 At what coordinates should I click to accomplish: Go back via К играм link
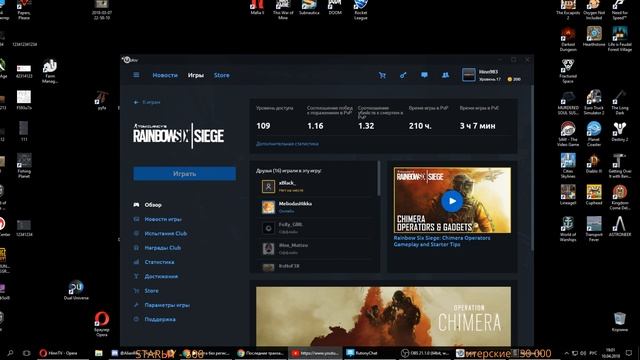tap(147, 102)
